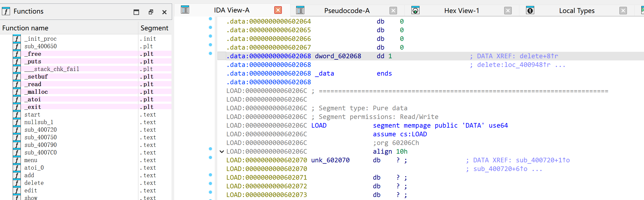Click the function icon beside edit
Image resolution: width=644 pixels, height=200 pixels.
point(17,191)
